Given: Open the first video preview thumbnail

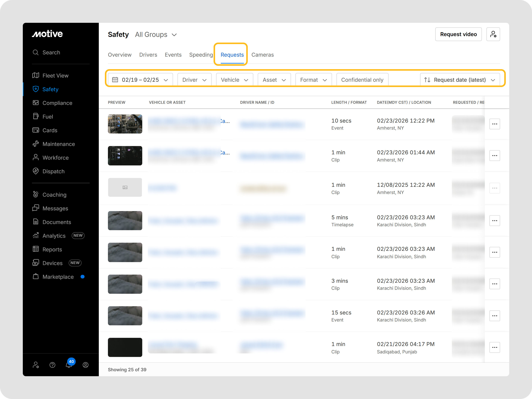Looking at the screenshot, I should pos(125,124).
